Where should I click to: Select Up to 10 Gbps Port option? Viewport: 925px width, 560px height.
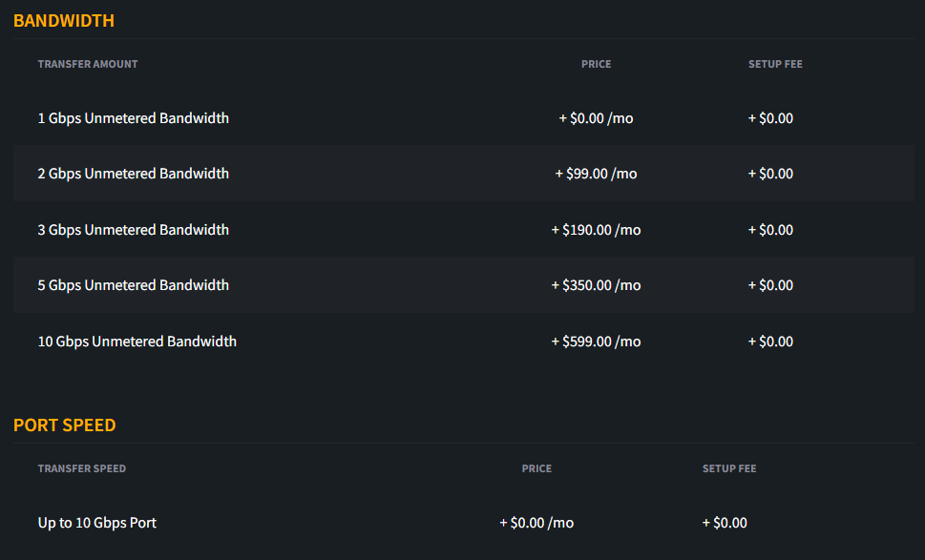tap(464, 522)
